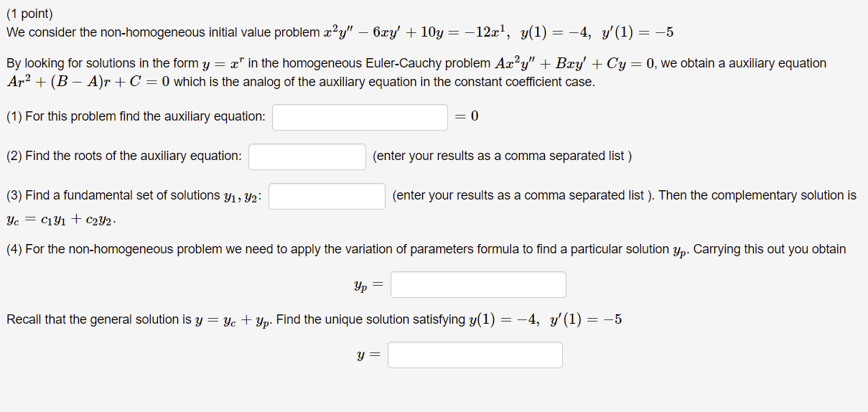Focus the final unique solution y field

(x=475, y=355)
